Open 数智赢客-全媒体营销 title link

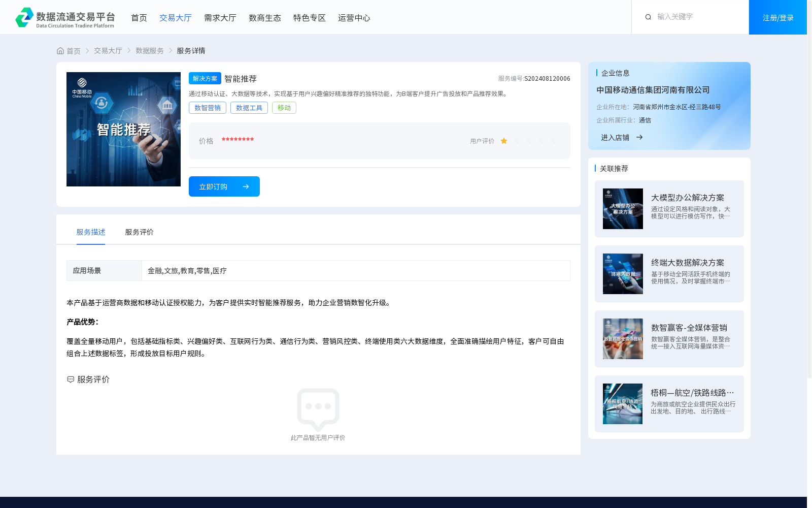[689, 328]
